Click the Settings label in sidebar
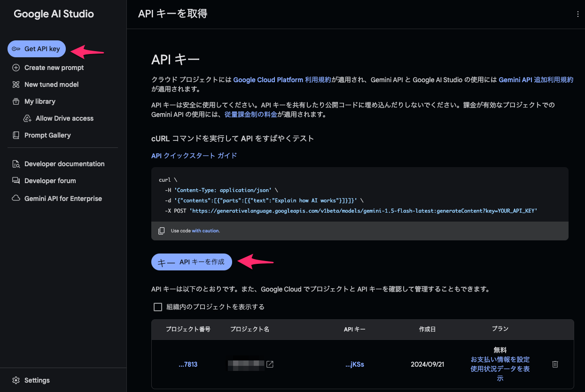The height and width of the screenshot is (392, 585). click(x=37, y=380)
